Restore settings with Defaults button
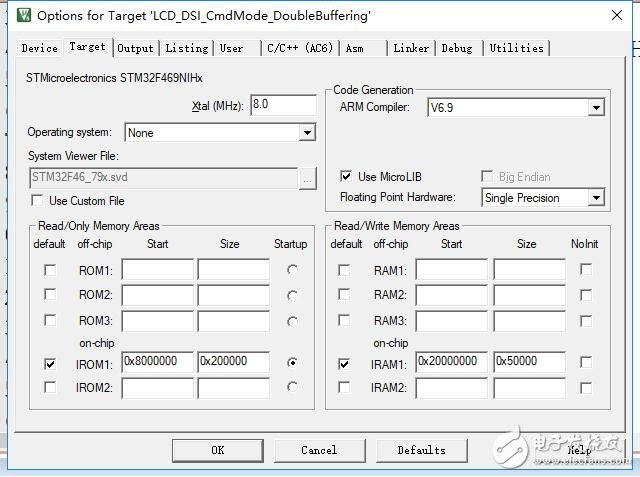Viewport: 640px width, 477px height. pyautogui.click(x=422, y=450)
